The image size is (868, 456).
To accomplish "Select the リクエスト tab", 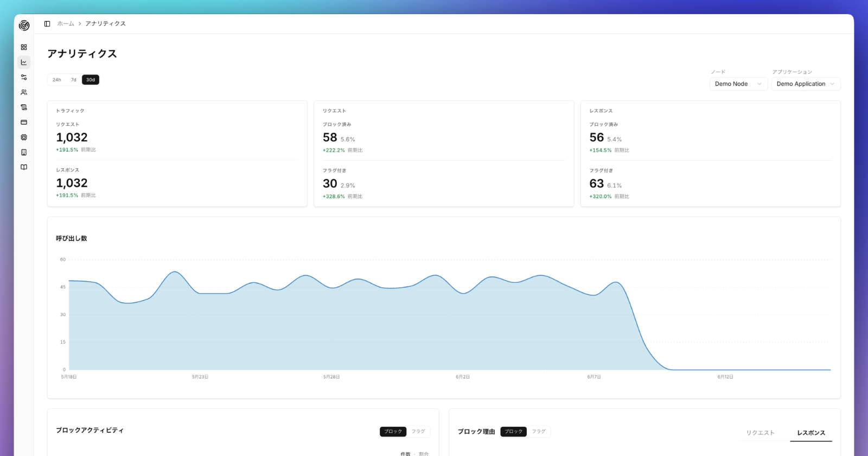I will coord(761,433).
